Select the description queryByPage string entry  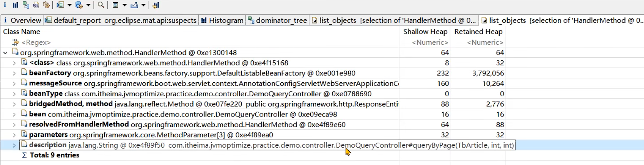[271, 145]
